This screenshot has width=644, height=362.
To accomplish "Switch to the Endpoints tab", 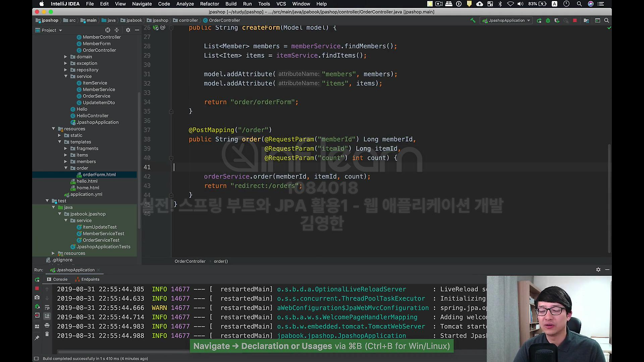I will (x=87, y=279).
